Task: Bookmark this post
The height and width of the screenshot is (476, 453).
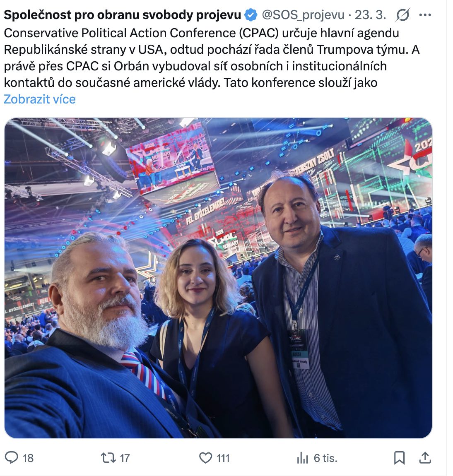Action: [399, 457]
